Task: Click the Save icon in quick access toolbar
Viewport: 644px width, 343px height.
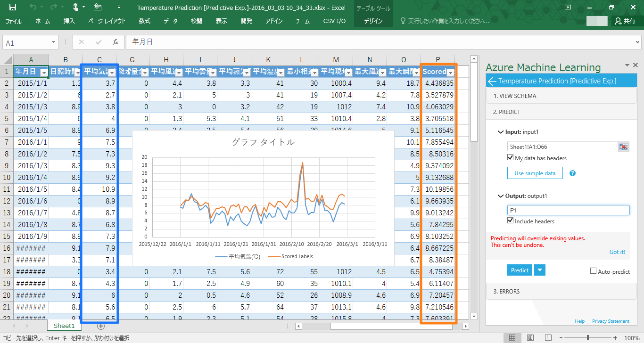Action: pos(13,7)
